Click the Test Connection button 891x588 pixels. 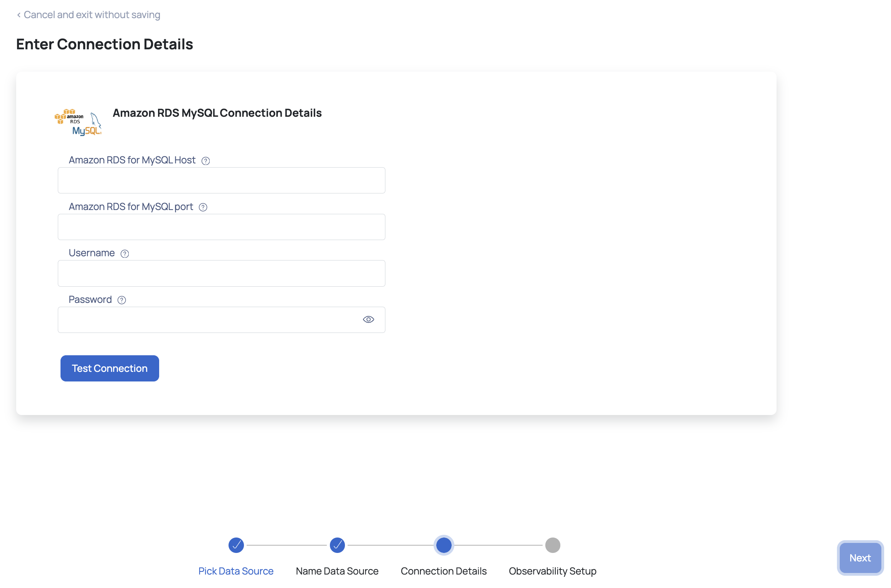click(110, 368)
